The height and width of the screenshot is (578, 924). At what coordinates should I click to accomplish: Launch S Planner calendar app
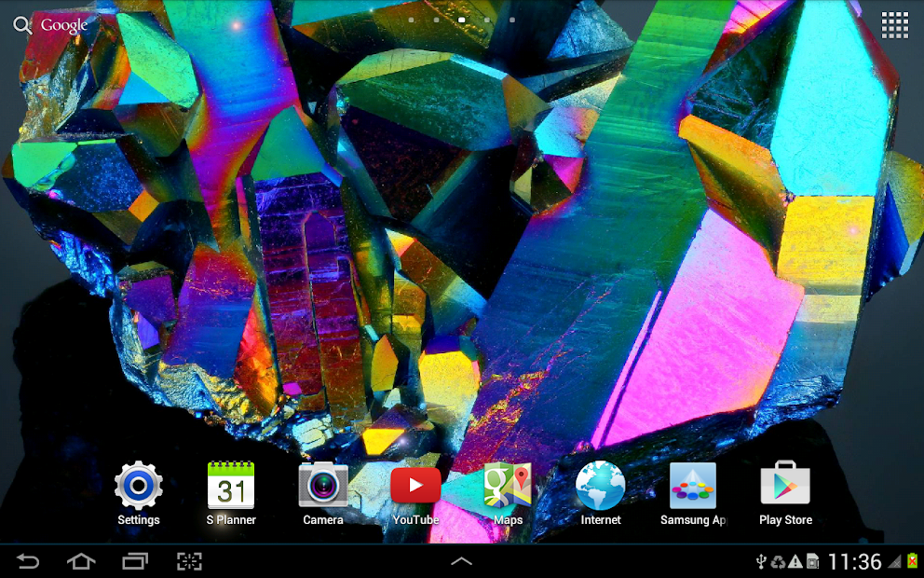(x=231, y=493)
